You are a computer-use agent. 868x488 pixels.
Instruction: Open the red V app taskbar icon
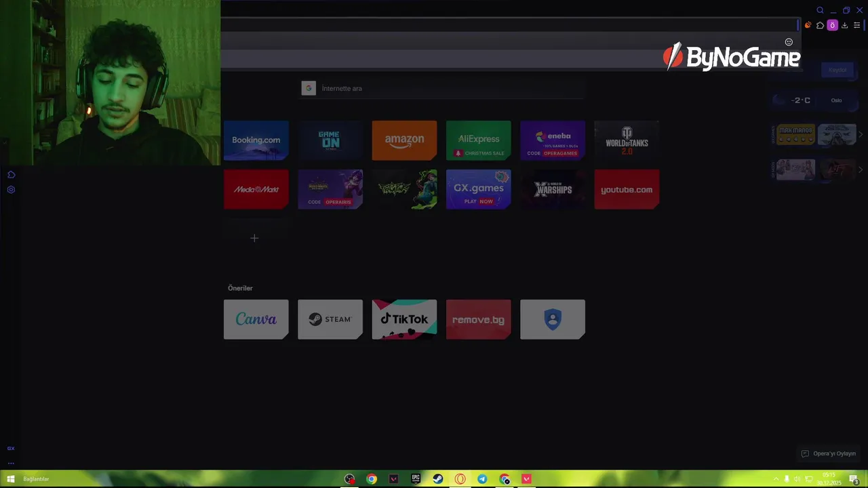pyautogui.click(x=527, y=479)
